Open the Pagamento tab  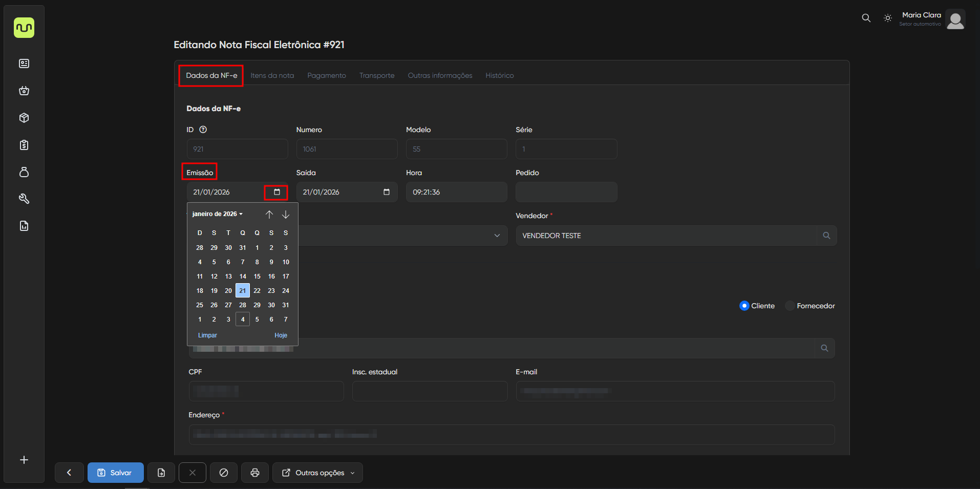tap(327, 75)
